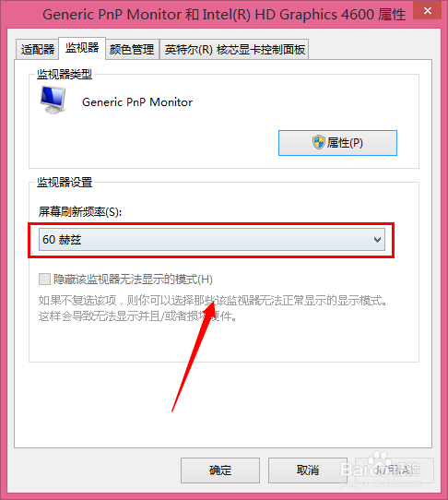Toggle 隐藏该监视器无法显示的模式 checkbox

tap(44, 279)
